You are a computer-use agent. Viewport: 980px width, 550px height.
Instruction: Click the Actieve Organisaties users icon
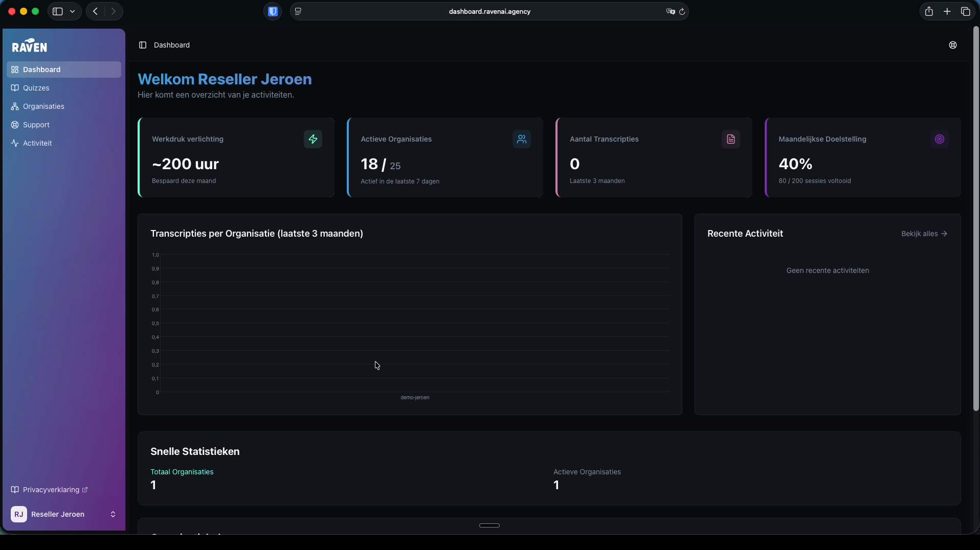coord(521,139)
